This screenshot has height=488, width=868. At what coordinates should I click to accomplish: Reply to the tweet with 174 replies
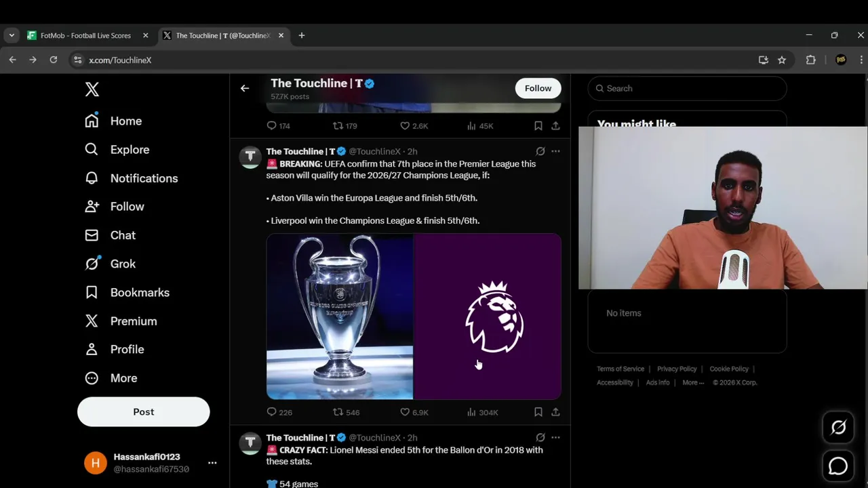coord(271,125)
